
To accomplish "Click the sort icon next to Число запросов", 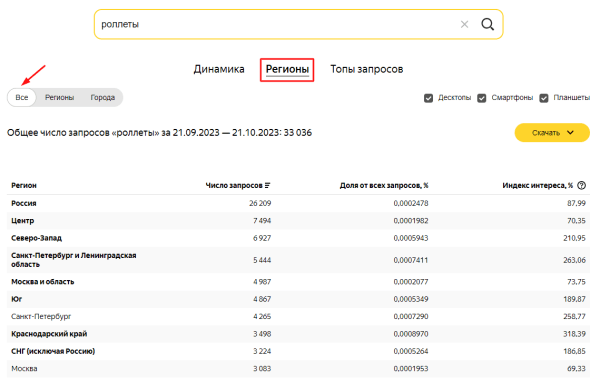I will (267, 185).
